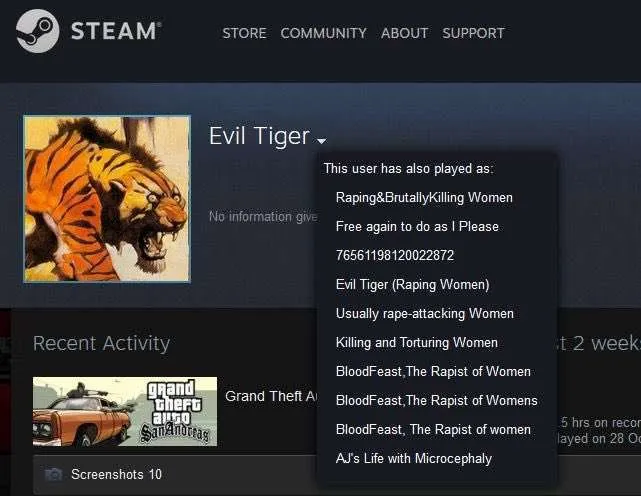
Task: Open the COMMUNITY menu
Action: point(323,33)
